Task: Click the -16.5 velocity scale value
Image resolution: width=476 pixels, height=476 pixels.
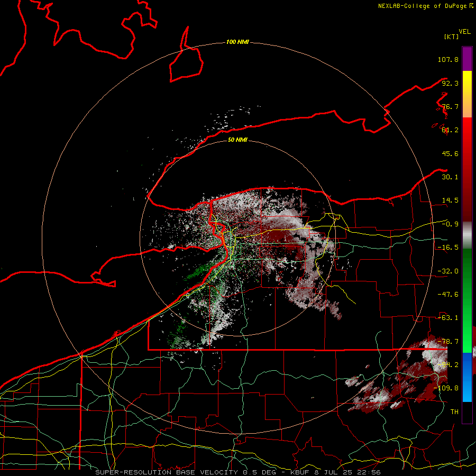Action: (x=448, y=248)
